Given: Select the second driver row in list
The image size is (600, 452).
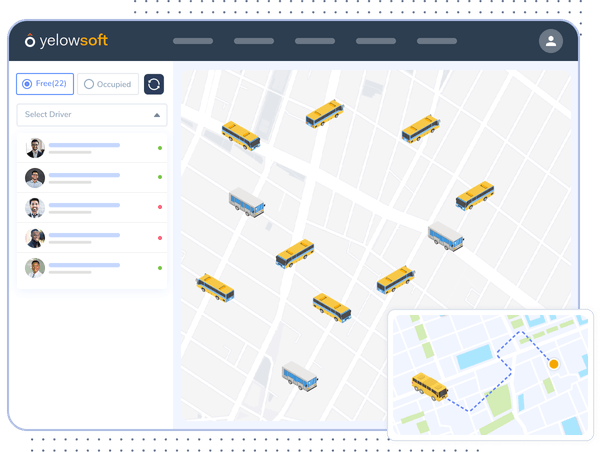Looking at the screenshot, I should (92, 178).
